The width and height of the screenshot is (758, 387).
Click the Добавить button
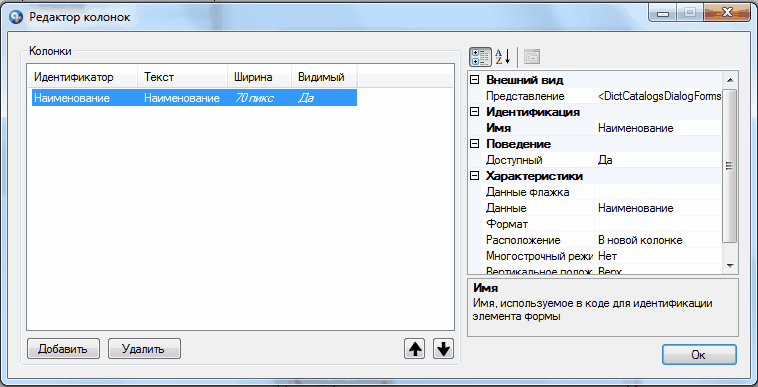63,348
